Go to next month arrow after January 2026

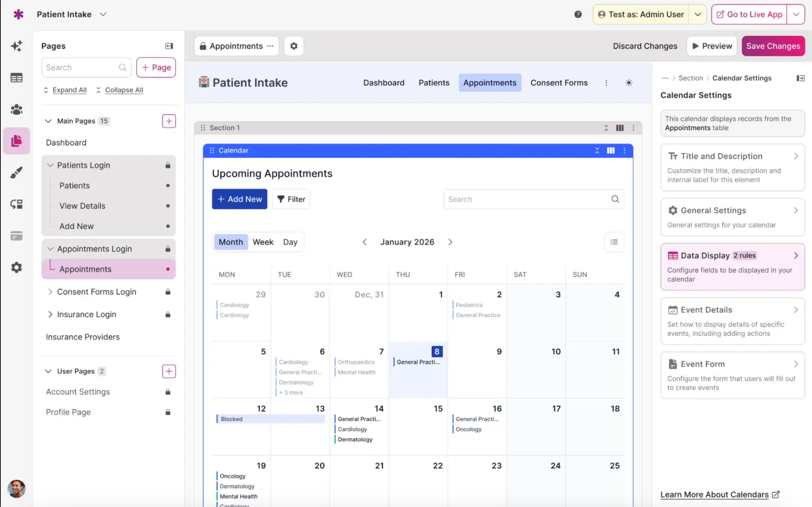(450, 242)
